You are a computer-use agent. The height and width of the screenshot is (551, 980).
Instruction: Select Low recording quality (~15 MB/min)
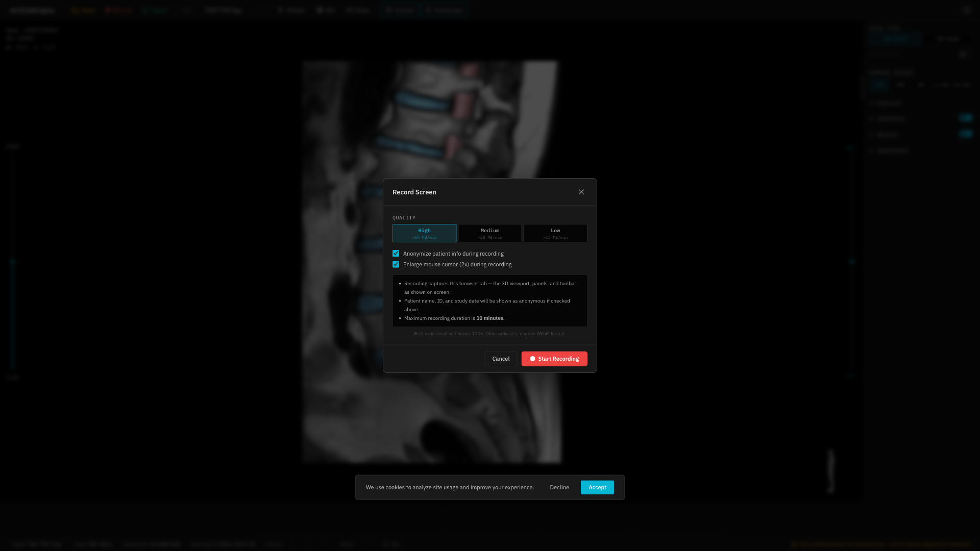[x=555, y=233]
